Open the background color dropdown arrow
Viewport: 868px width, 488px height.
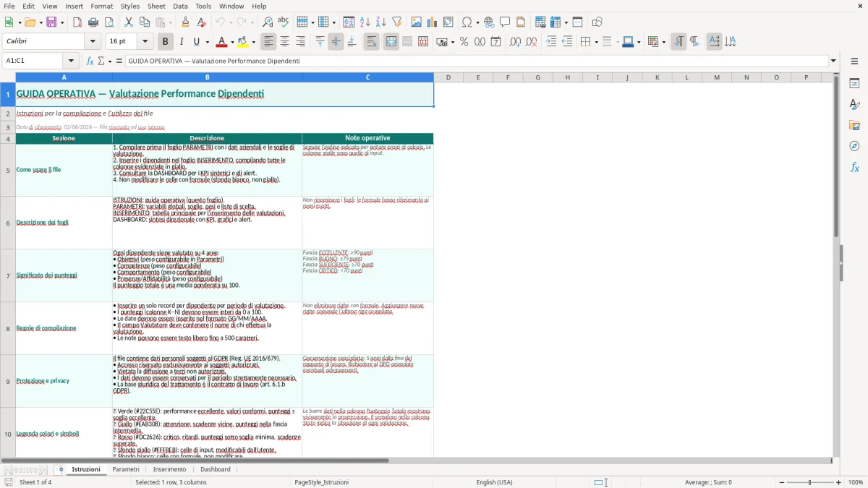(x=254, y=42)
